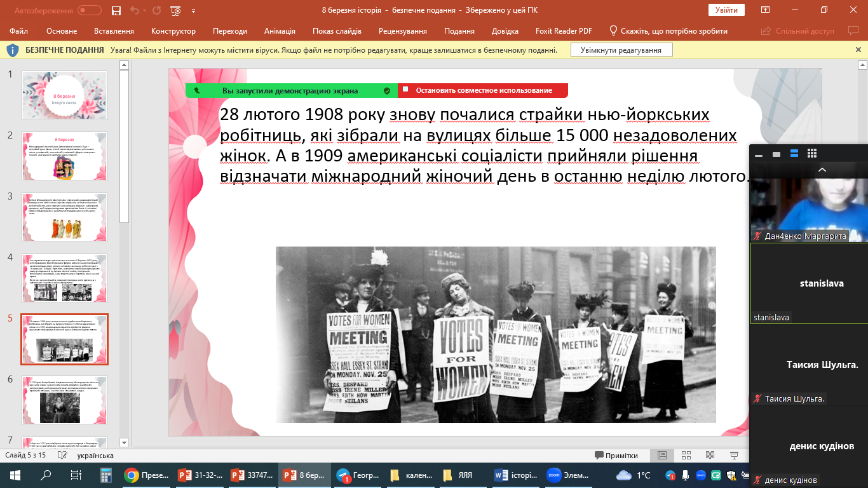Screen dimensions: 868x488
Task: Select Zoom stacked thumbnails view icon
Action: (794, 153)
